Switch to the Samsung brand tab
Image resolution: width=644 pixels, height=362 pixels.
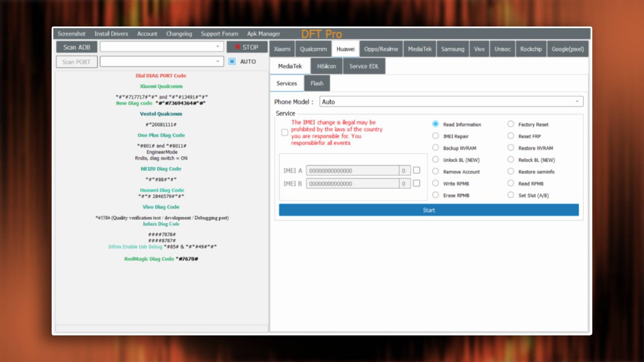(x=452, y=49)
